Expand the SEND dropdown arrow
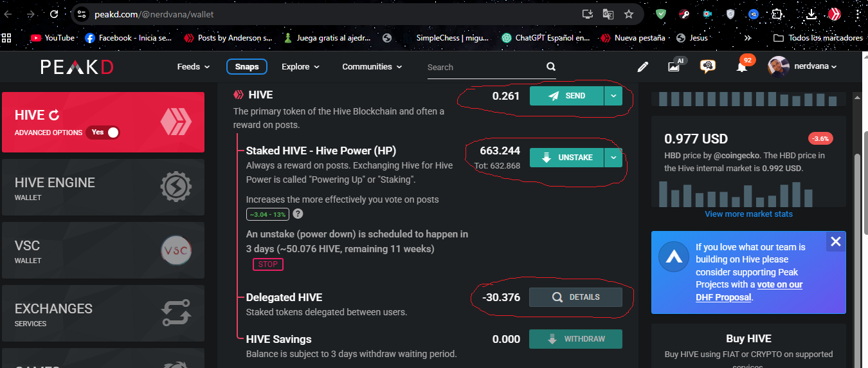This screenshot has width=868, height=368. click(x=613, y=96)
